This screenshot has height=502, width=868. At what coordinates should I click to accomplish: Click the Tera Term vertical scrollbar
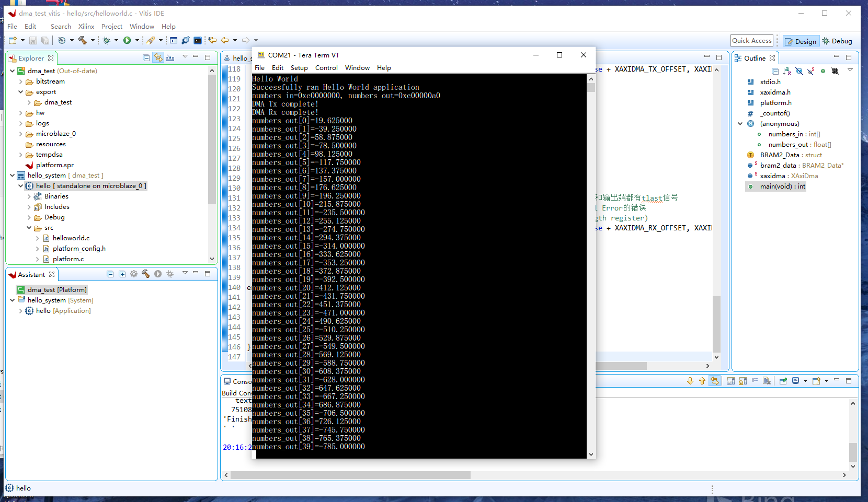pyautogui.click(x=590, y=261)
